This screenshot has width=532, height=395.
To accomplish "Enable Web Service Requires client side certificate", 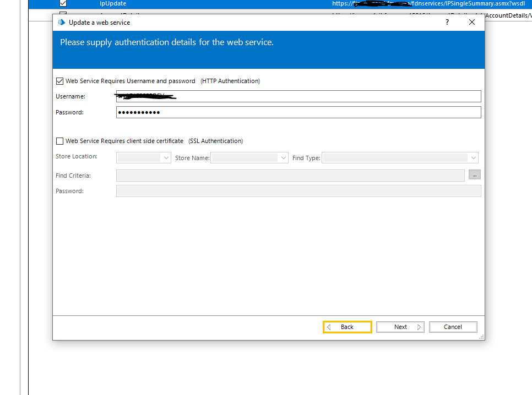I will 59,141.
